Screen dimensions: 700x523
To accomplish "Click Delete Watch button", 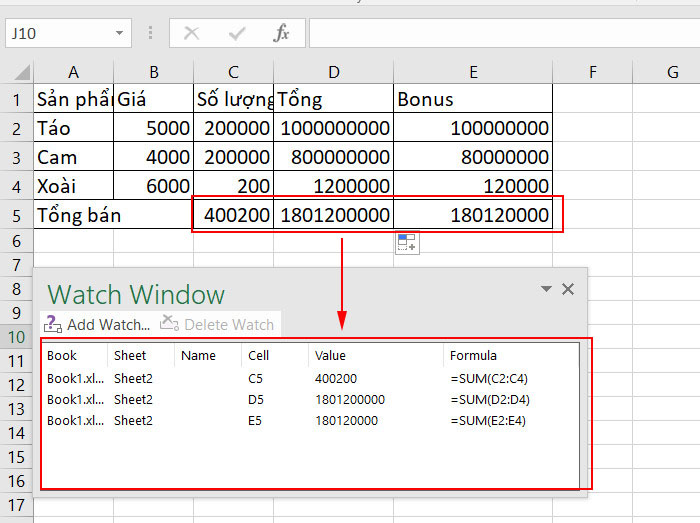I will point(217,324).
